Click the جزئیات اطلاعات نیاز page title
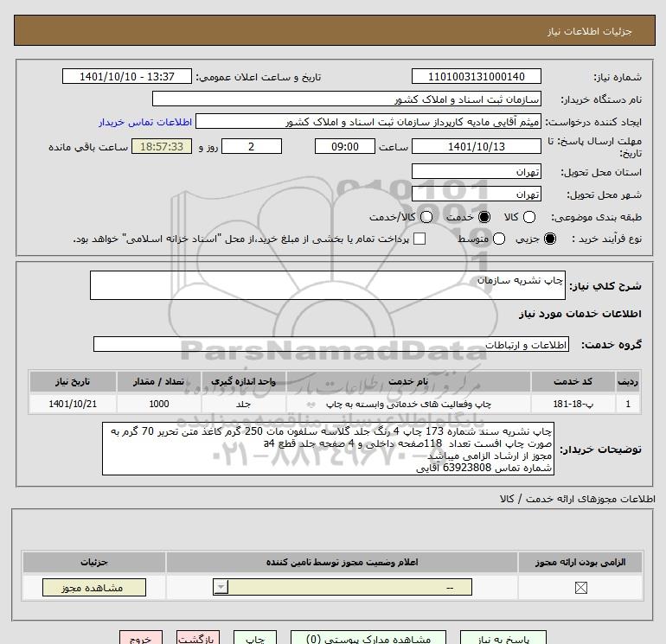Image resolution: width=666 pixels, height=644 pixels. [x=590, y=31]
